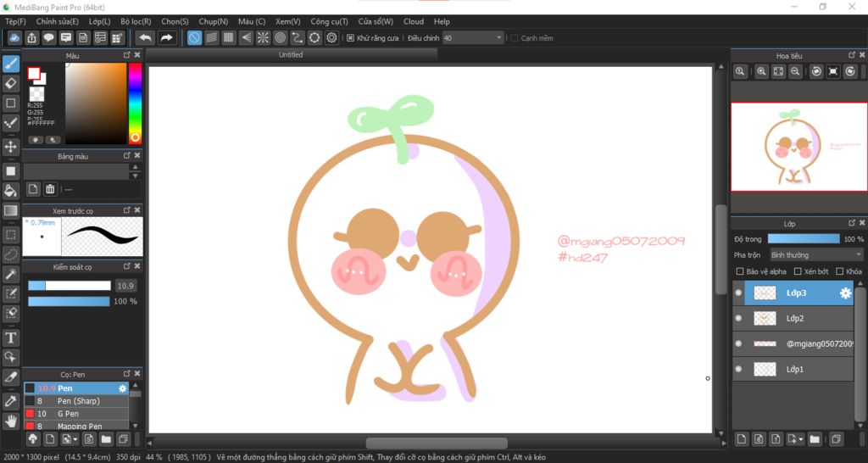868x463 pixels.
Task: Select the Magic Wand tool
Action: tap(10, 274)
